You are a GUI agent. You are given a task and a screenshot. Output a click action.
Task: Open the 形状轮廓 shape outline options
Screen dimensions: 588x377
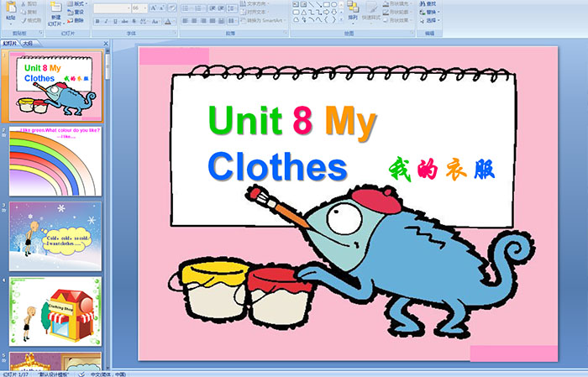396,12
